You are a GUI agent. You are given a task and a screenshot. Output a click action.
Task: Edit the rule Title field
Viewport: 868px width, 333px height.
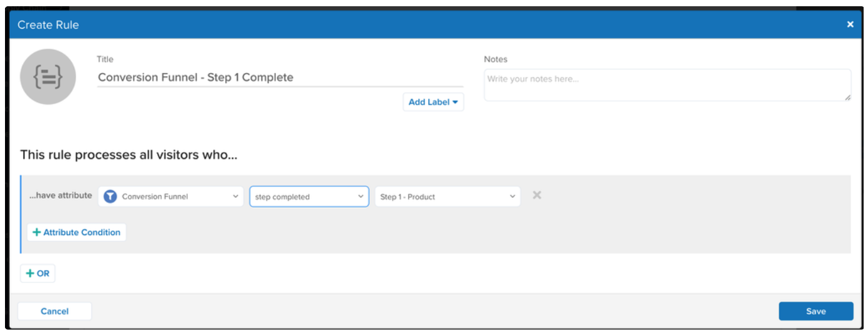(280, 77)
